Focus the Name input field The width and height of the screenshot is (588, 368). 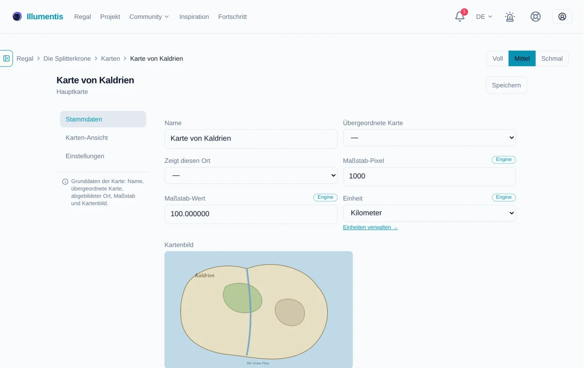[251, 139]
